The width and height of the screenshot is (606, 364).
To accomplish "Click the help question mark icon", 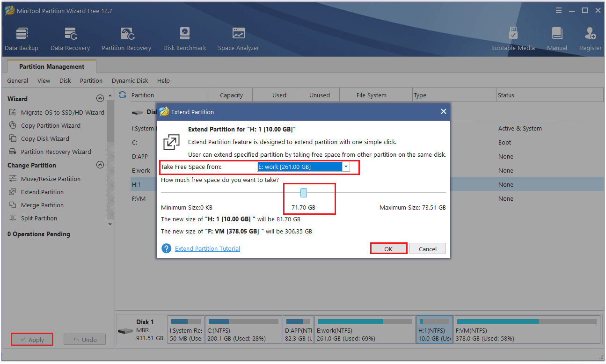I will tap(166, 248).
